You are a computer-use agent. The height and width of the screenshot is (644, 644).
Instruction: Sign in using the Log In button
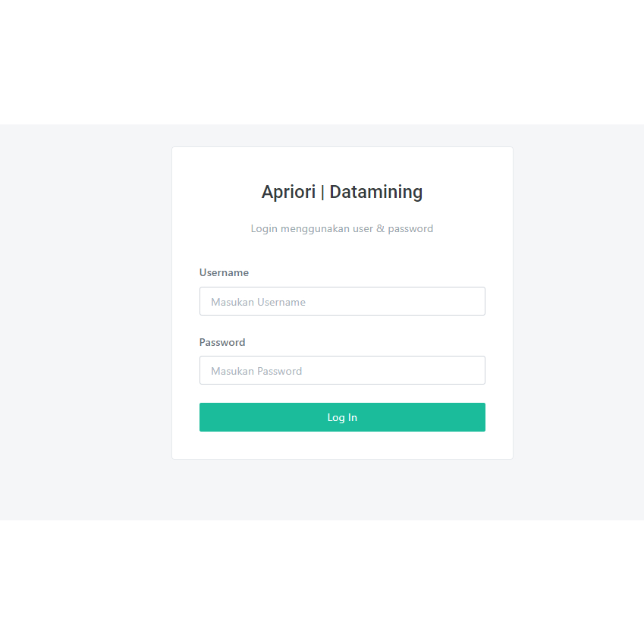click(342, 417)
